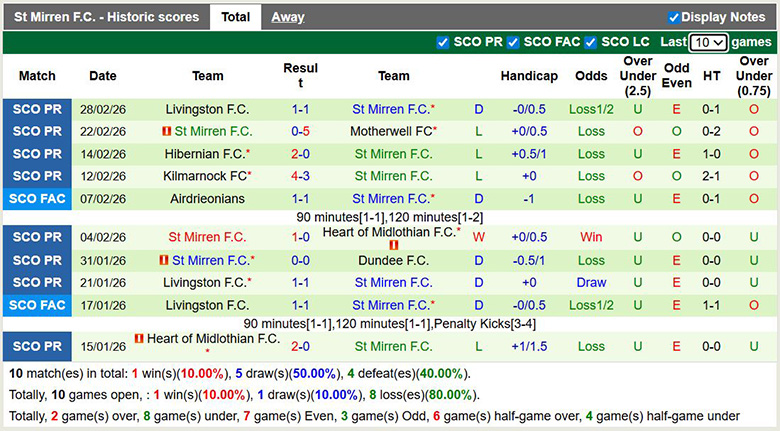The image size is (780, 431).
Task: Open the 4-3 Kilmarnock match score
Action: point(300,176)
